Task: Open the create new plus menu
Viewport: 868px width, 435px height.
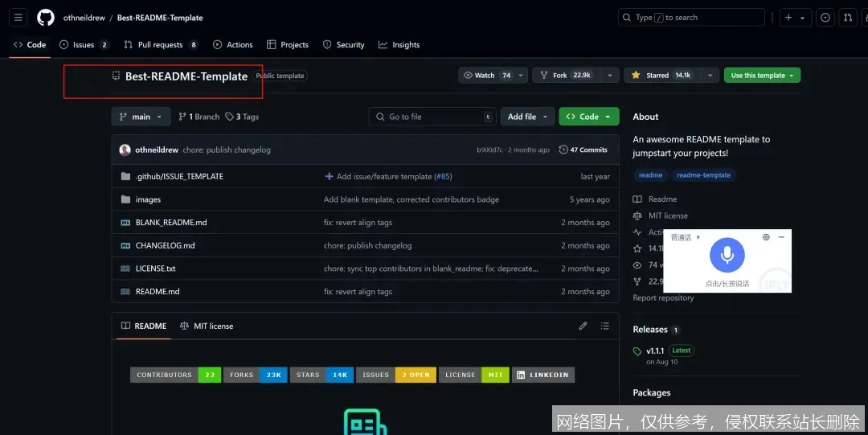Action: point(795,18)
